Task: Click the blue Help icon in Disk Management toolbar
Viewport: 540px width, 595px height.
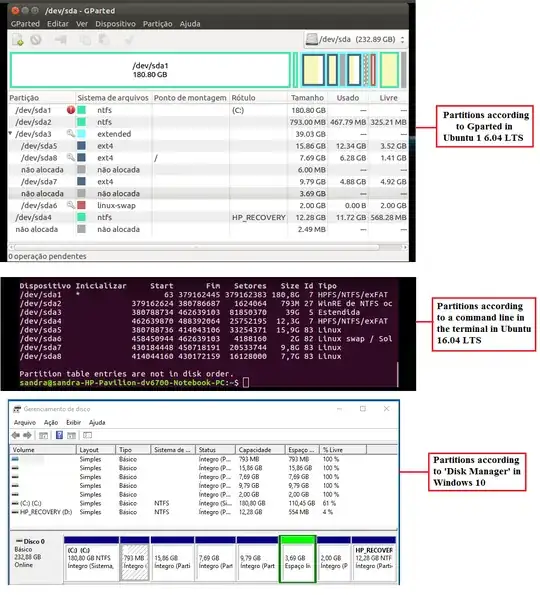Action: (60, 435)
